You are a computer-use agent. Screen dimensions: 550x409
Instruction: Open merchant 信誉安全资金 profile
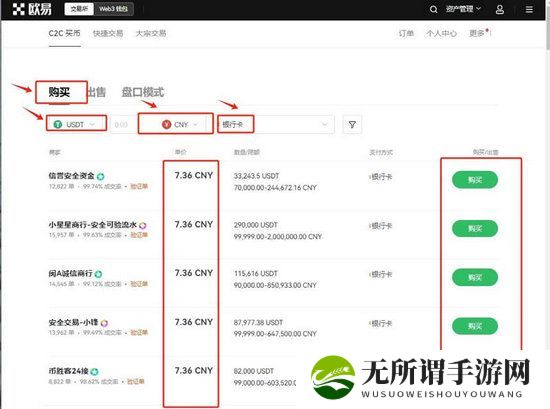coord(72,176)
